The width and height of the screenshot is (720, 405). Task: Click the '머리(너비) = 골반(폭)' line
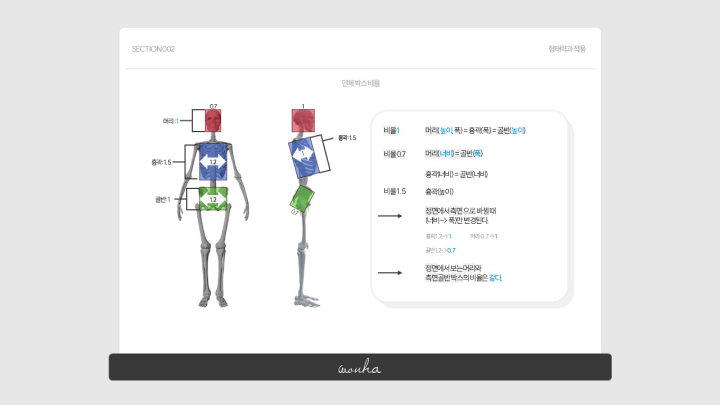pos(454,153)
